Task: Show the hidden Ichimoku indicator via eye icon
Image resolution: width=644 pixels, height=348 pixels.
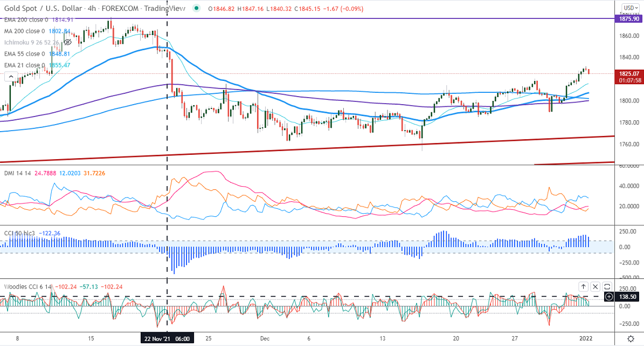Action: [67, 43]
